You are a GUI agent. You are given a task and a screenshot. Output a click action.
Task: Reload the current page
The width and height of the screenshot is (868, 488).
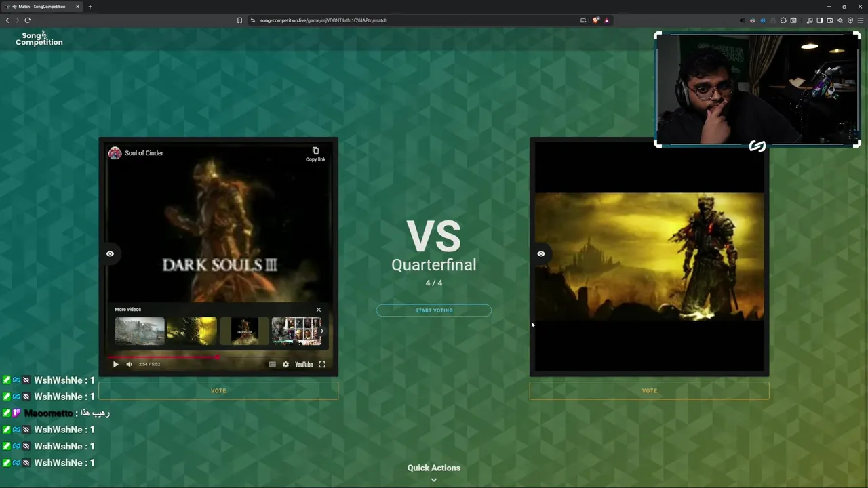click(x=28, y=20)
